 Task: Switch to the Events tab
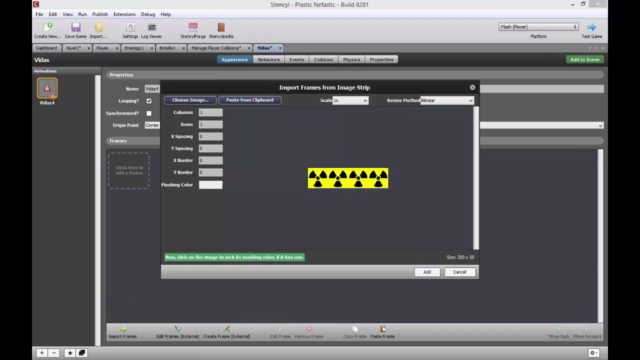coord(297,60)
